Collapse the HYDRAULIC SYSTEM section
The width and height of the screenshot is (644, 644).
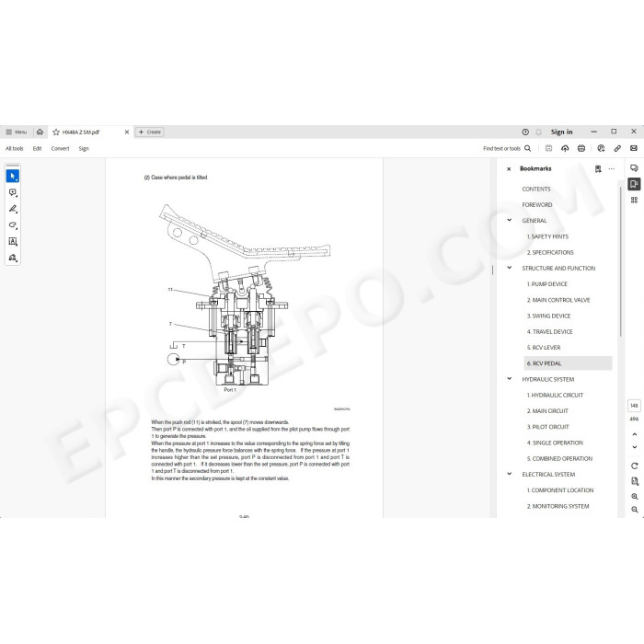(510, 379)
